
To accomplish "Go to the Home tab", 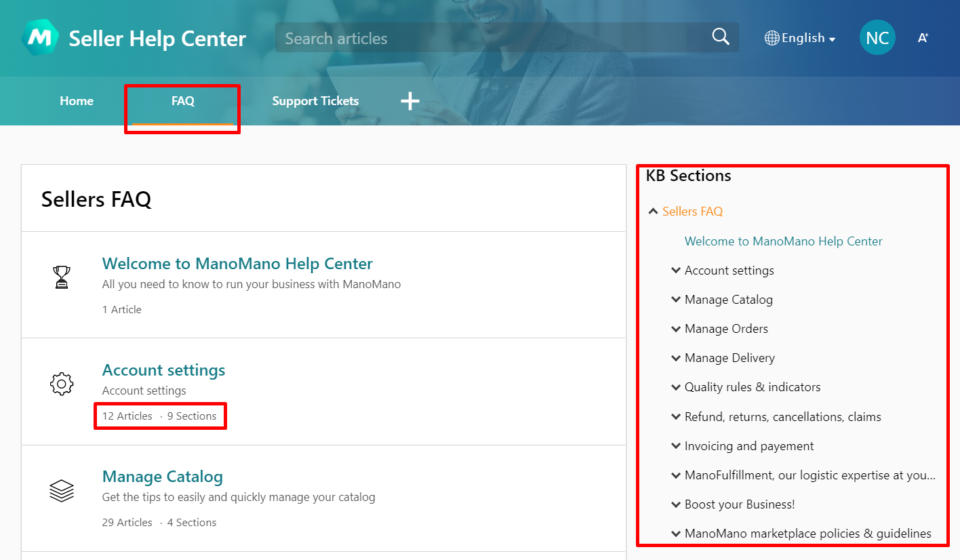I will (x=77, y=101).
